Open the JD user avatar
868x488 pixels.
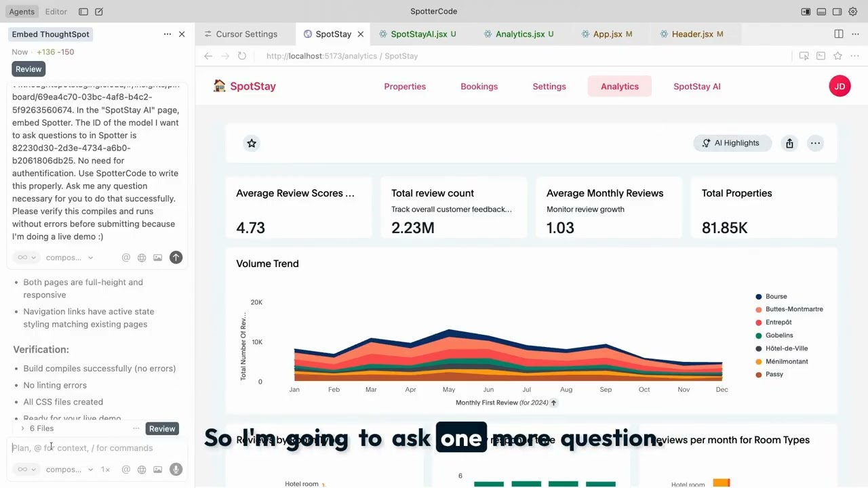840,86
